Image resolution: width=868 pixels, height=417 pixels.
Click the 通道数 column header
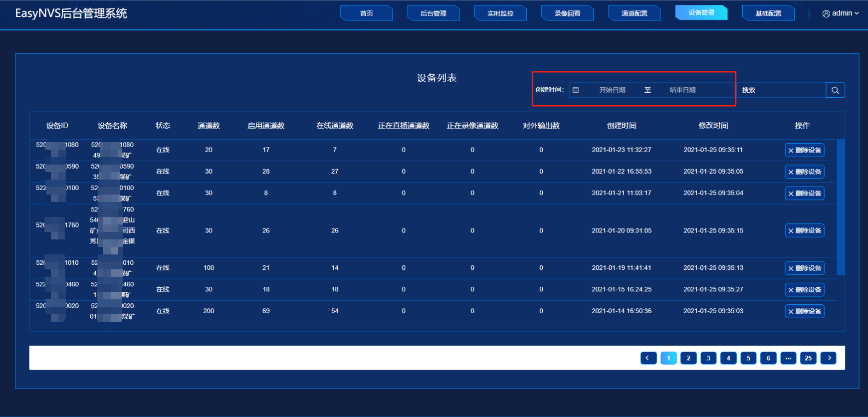point(209,126)
